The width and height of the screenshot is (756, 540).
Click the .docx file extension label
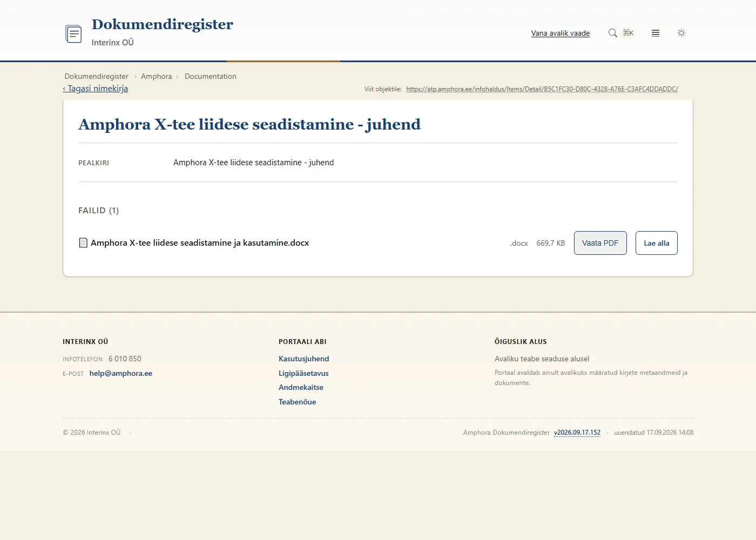pyautogui.click(x=519, y=243)
